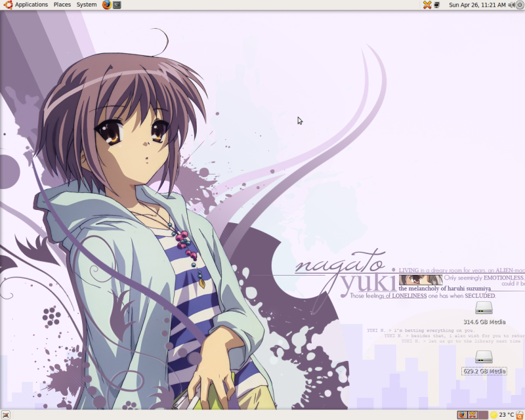Click the Ubuntu logo icon
This screenshot has height=420, width=525.
(8, 5)
